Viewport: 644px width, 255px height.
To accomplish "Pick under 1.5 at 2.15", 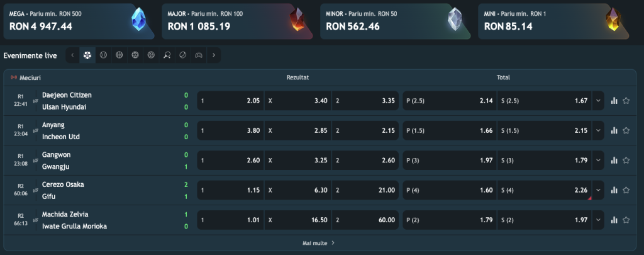I will click(x=544, y=130).
